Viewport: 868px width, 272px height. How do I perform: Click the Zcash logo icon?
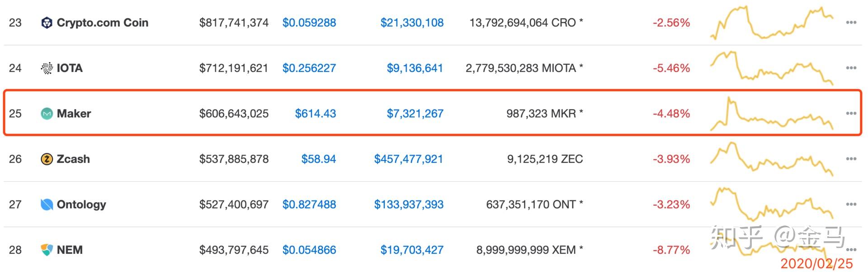47,159
